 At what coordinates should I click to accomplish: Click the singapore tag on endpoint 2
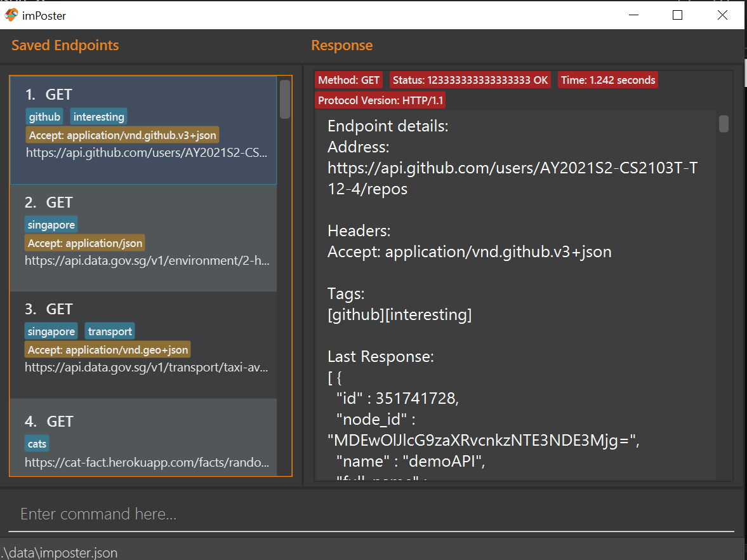pyautogui.click(x=51, y=225)
